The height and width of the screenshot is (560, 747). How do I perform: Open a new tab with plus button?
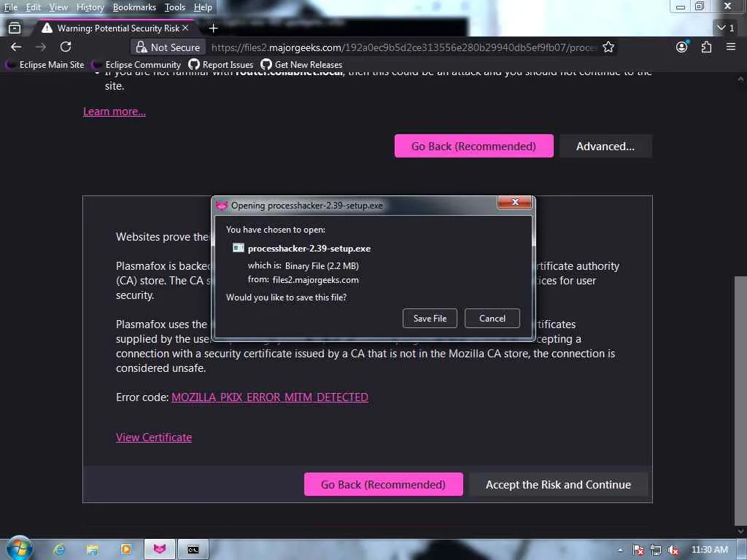[214, 28]
